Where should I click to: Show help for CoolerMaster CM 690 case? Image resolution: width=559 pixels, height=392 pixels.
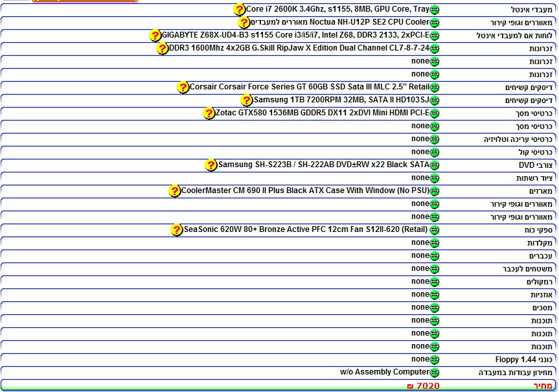[x=174, y=191]
